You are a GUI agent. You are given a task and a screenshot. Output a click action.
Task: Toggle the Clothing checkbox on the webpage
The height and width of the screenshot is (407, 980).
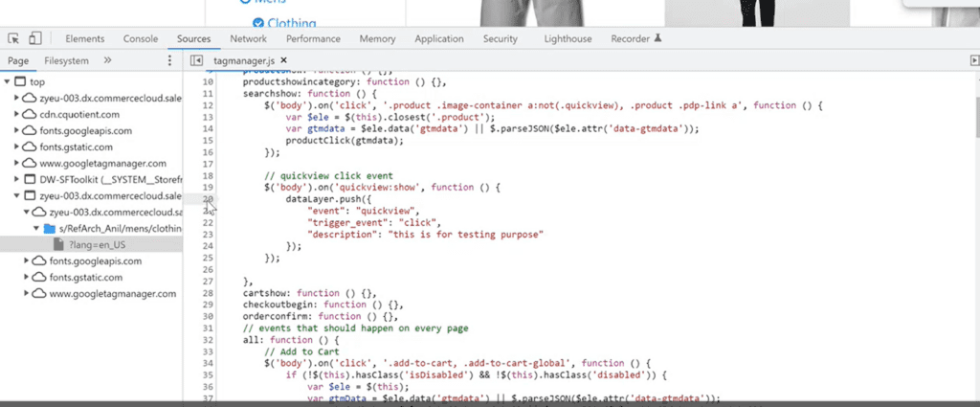click(257, 22)
